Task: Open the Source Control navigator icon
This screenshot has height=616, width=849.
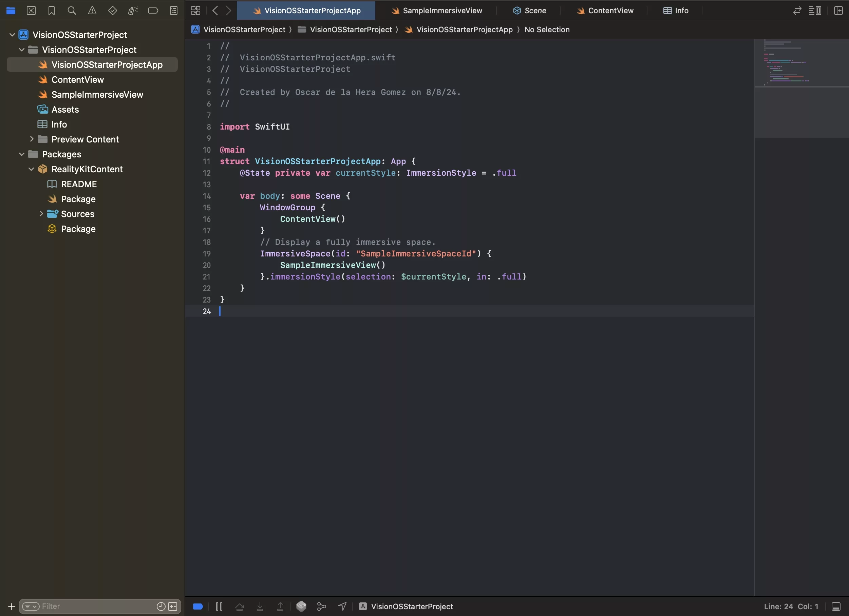Action: click(x=31, y=11)
